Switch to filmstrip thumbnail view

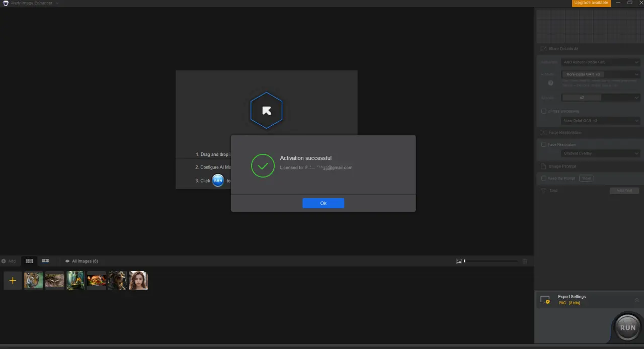(x=46, y=261)
